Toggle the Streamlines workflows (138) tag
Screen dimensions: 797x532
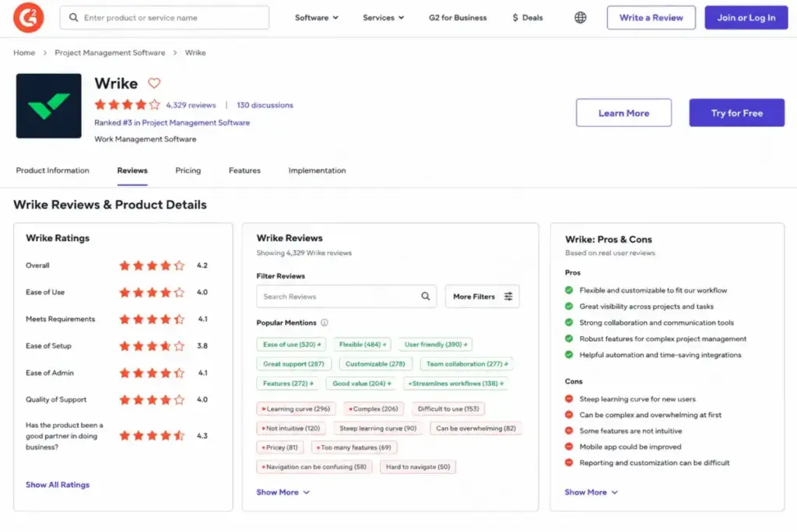click(x=455, y=383)
